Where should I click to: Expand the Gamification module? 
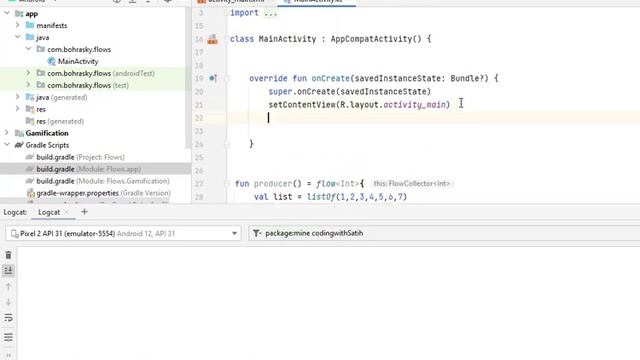coord(7,133)
